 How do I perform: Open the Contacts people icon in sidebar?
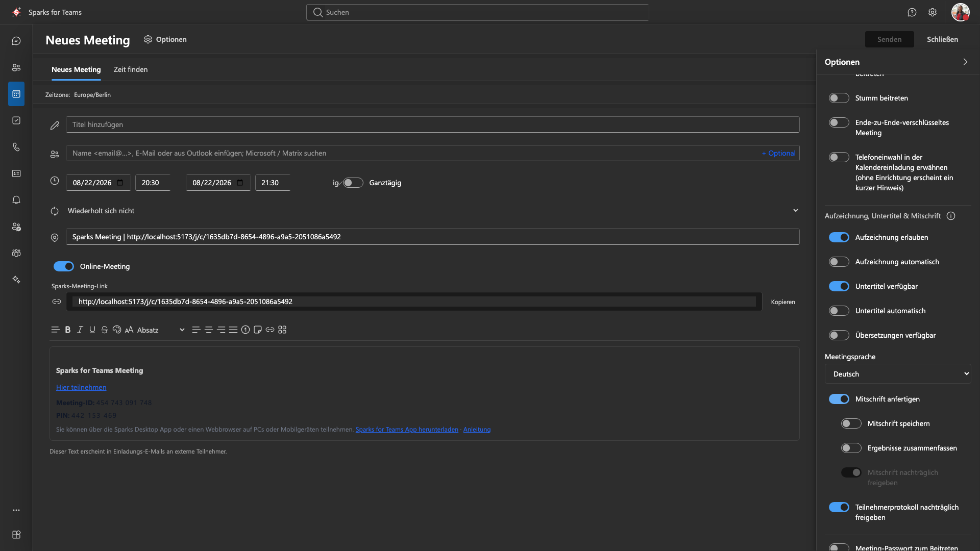(16, 67)
